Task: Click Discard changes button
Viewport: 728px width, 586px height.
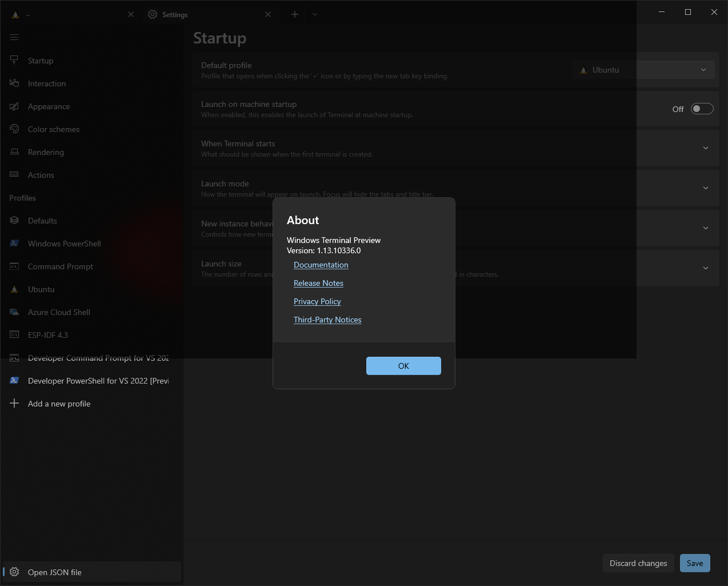Action: click(638, 563)
